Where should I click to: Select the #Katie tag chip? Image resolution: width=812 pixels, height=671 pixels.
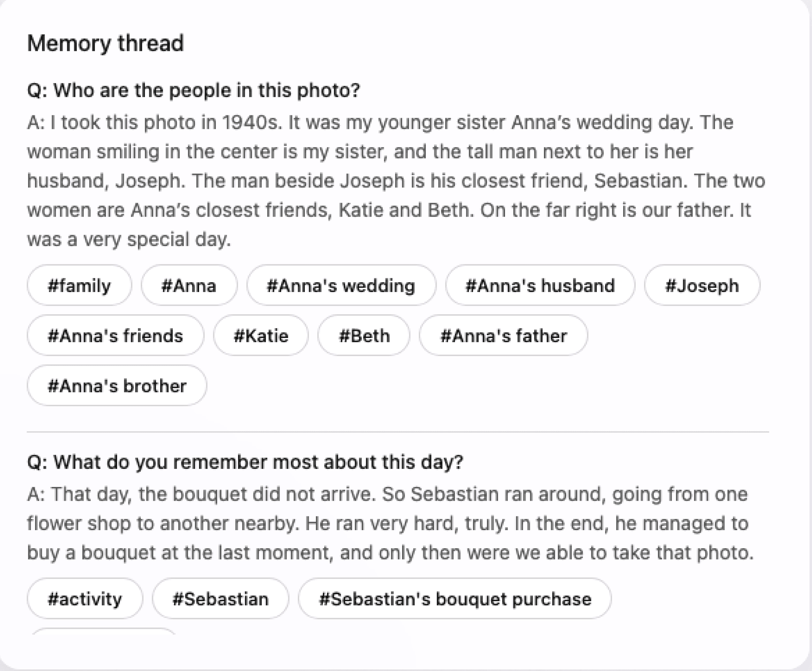pyautogui.click(x=261, y=335)
